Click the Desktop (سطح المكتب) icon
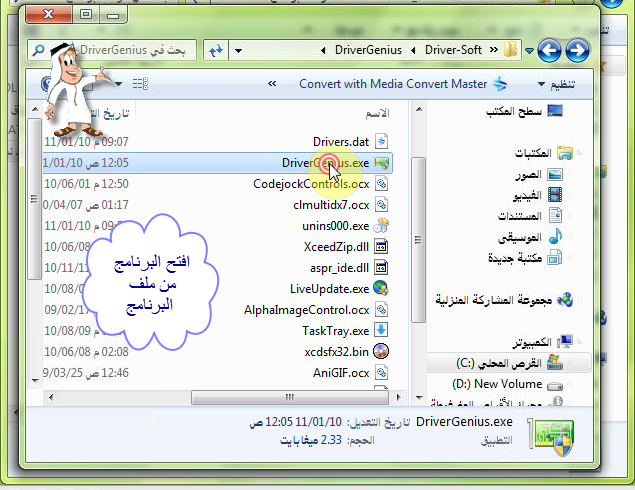 coord(555,111)
